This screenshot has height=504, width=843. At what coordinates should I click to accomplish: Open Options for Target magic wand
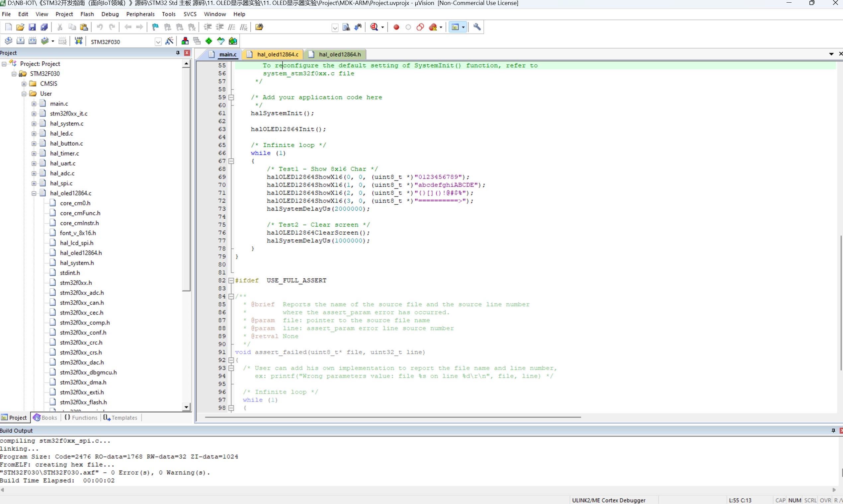169,41
